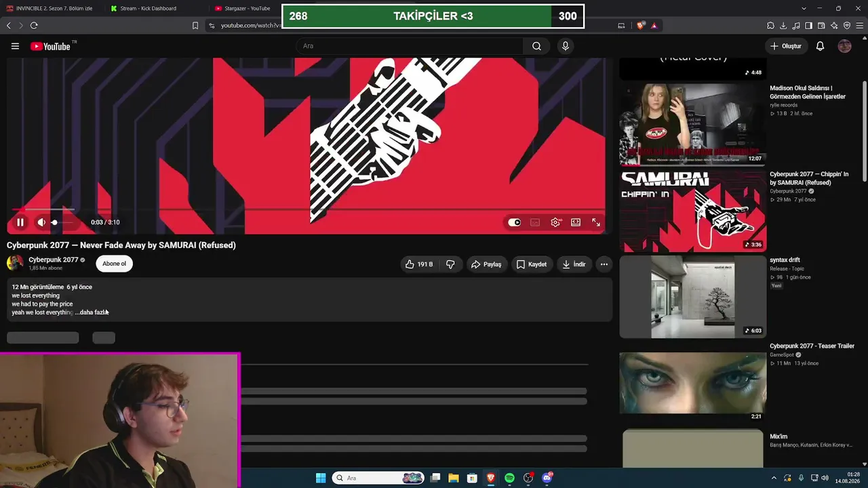
Task: Open player settings gear
Action: pyautogui.click(x=555, y=222)
